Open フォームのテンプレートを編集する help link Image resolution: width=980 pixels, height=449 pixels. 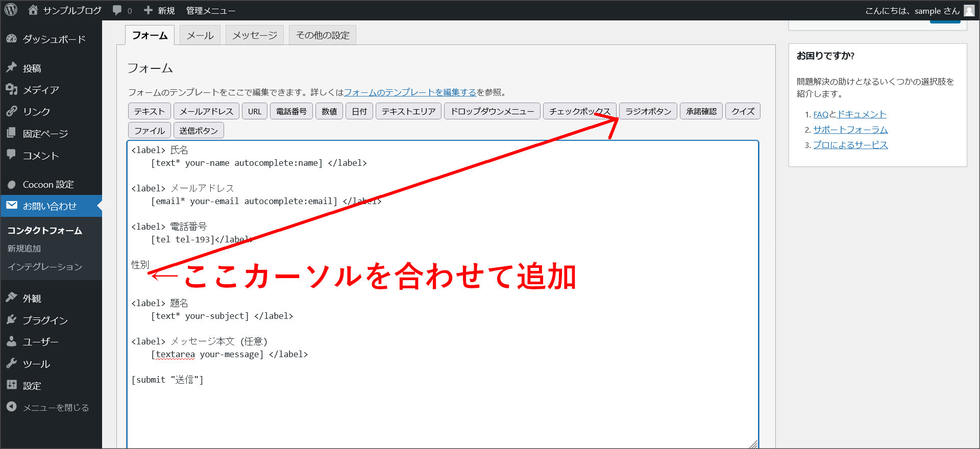[x=410, y=92]
